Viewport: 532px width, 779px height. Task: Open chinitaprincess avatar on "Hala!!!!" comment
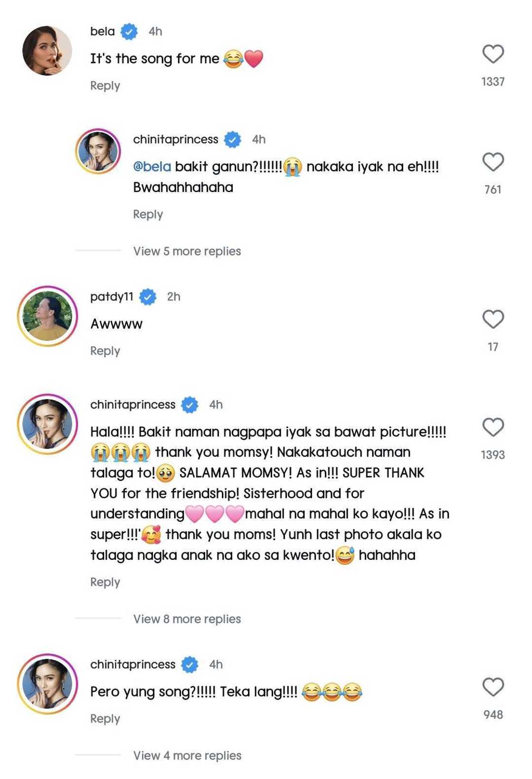coord(47,424)
